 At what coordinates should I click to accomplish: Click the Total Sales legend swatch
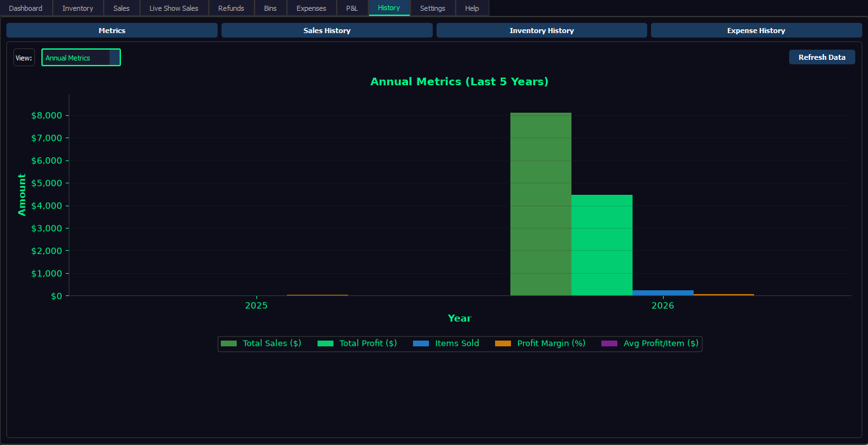click(x=228, y=344)
